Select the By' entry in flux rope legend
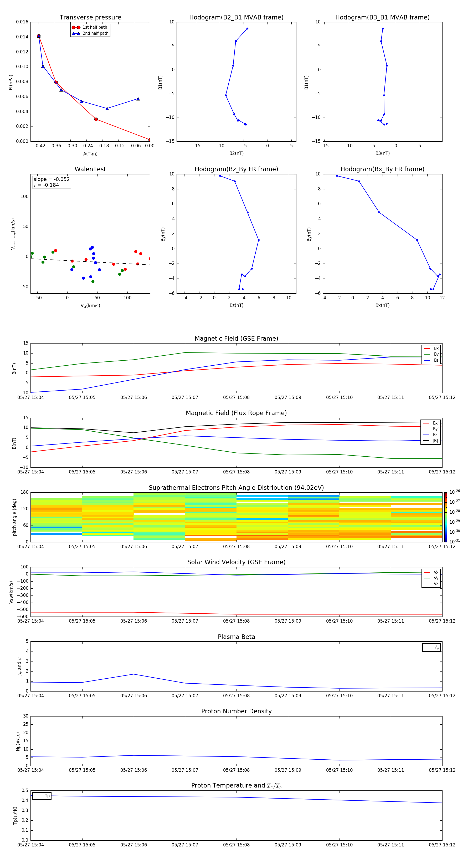Image resolution: width=473 pixels, height=868 pixels. (431, 429)
